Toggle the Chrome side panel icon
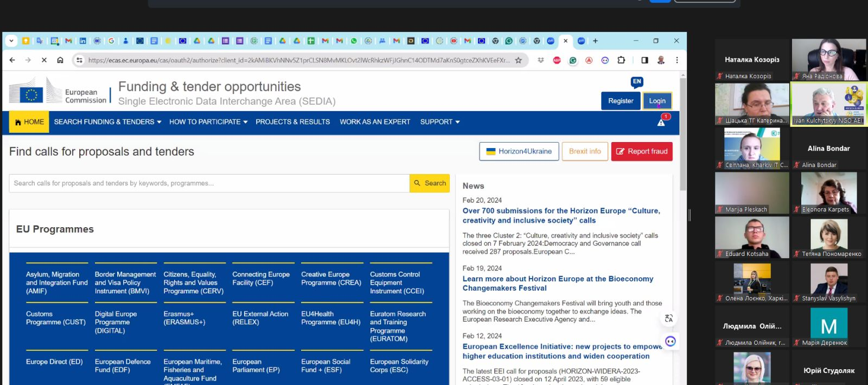The width and height of the screenshot is (868, 385). pos(644,60)
